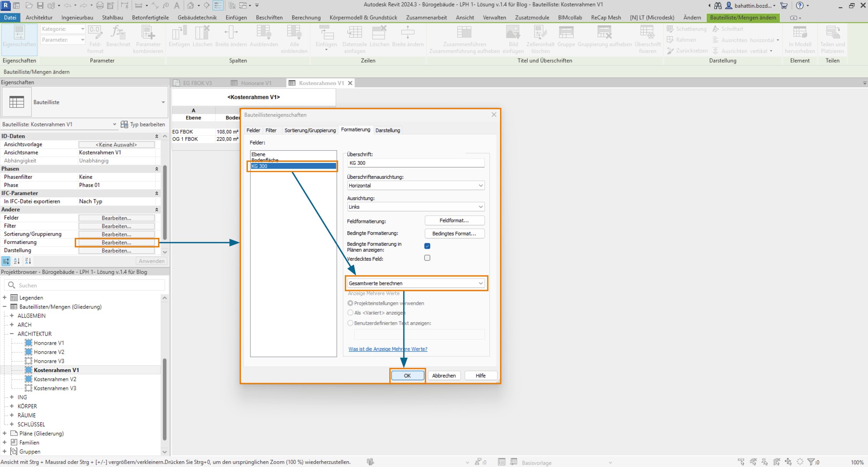Click the Überschrift input field with KG 300
This screenshot has height=467, width=868.
coord(416,163)
